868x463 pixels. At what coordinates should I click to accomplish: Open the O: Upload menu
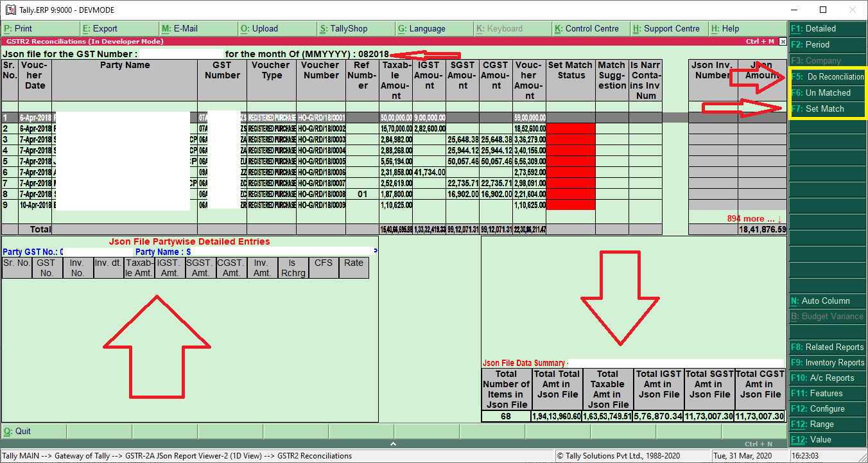coord(277,29)
